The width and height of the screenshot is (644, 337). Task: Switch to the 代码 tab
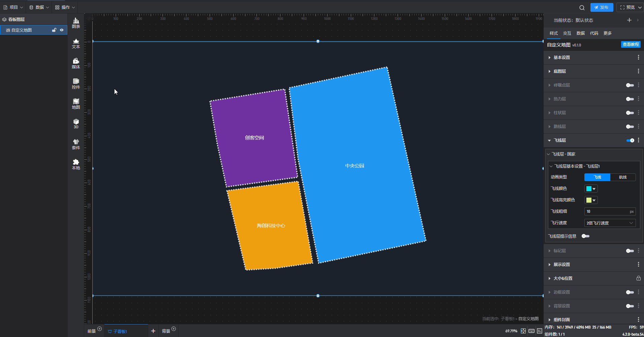point(594,33)
